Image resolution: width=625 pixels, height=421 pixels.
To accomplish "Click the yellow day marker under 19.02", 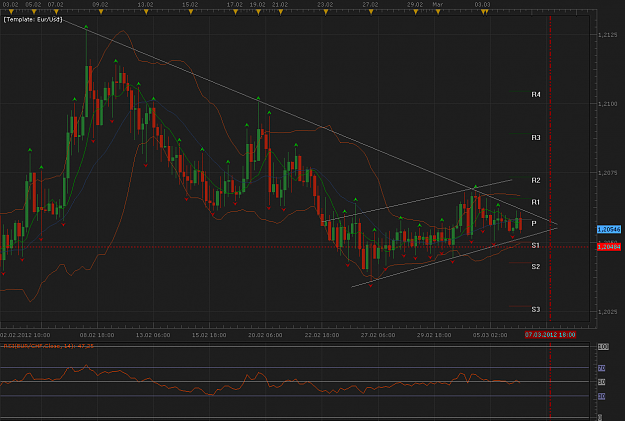I will click(258, 12).
